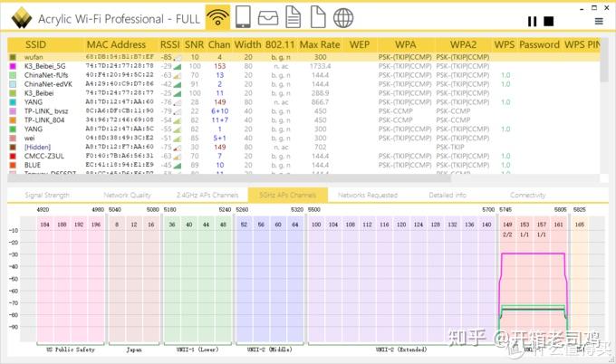Click the CMCC-Z3UL red color swatch
The width and height of the screenshot is (616, 364).
click(x=13, y=157)
